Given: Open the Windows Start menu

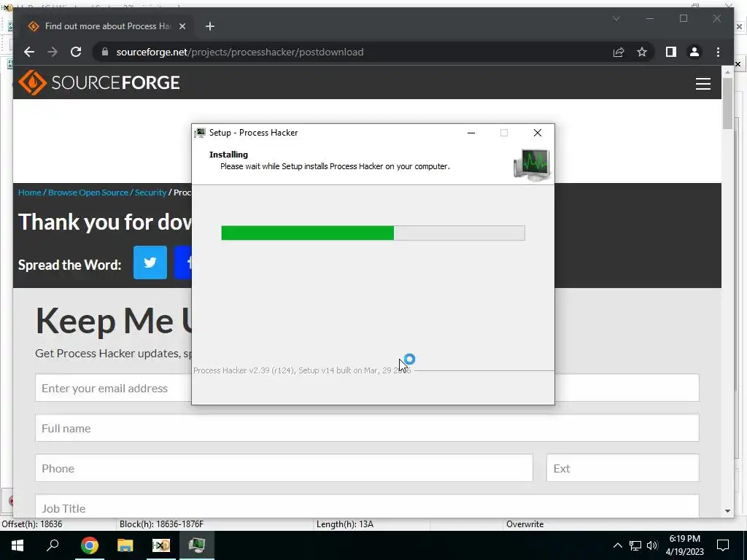Looking at the screenshot, I should [x=18, y=545].
